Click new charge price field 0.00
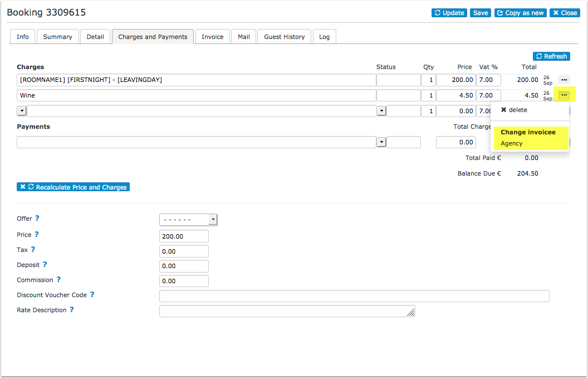 pyautogui.click(x=455, y=111)
